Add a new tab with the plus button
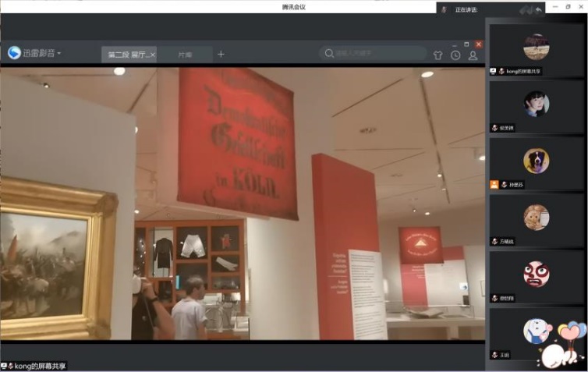The width and height of the screenshot is (588, 372). tap(221, 55)
